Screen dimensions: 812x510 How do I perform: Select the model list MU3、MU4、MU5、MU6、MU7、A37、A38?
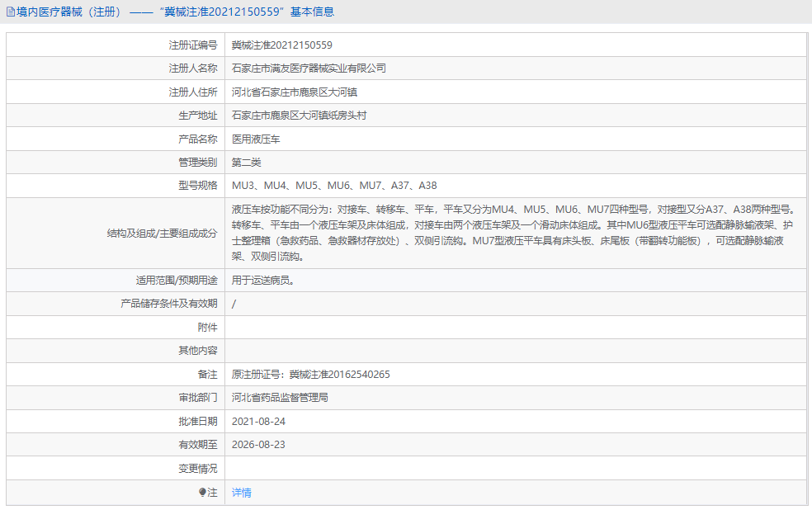[x=334, y=186]
